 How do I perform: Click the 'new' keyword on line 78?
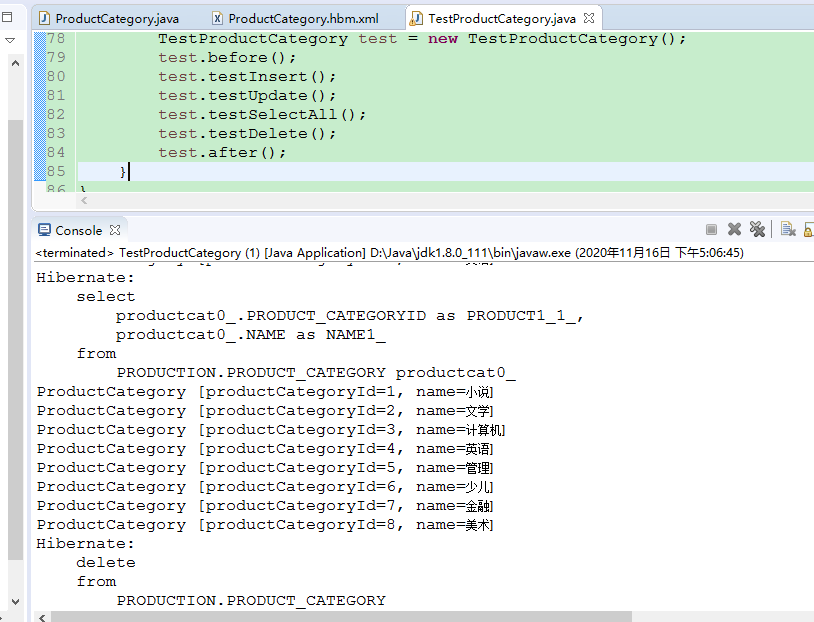point(443,39)
